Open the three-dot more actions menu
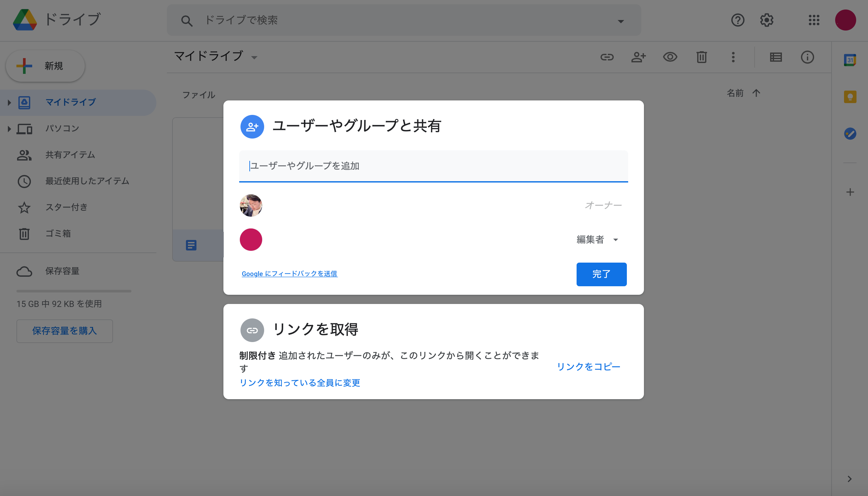The image size is (868, 496). [x=733, y=57]
